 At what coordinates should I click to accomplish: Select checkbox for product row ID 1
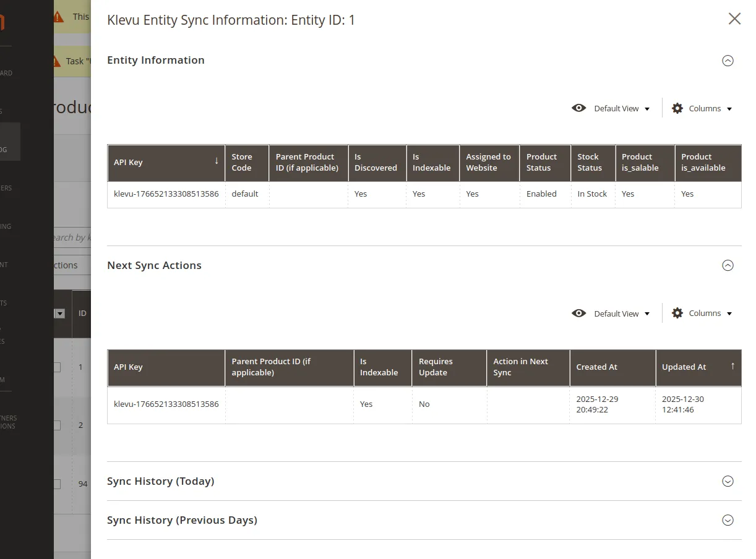56,367
